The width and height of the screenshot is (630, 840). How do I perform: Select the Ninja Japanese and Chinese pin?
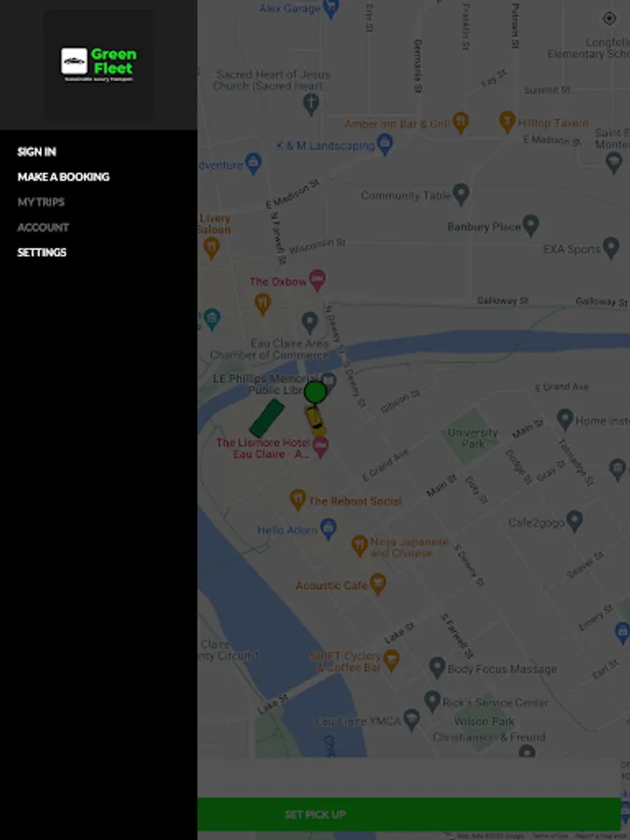point(359,546)
